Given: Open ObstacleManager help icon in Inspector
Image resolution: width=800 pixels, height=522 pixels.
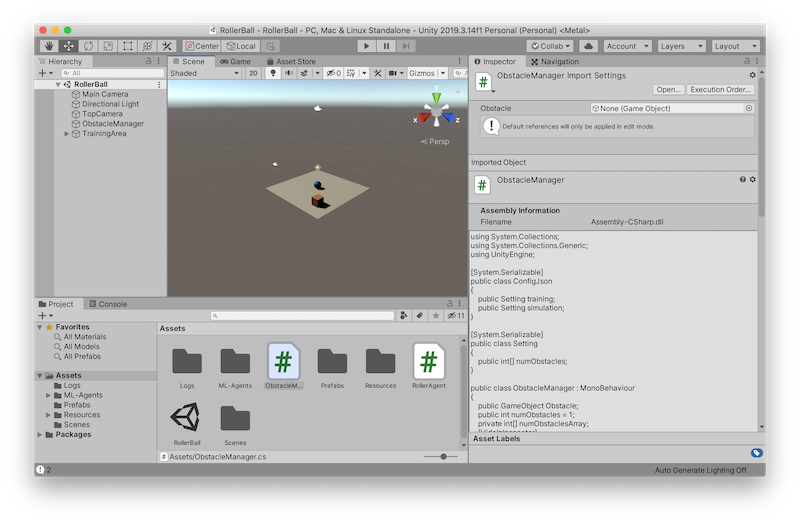Looking at the screenshot, I should 742,180.
